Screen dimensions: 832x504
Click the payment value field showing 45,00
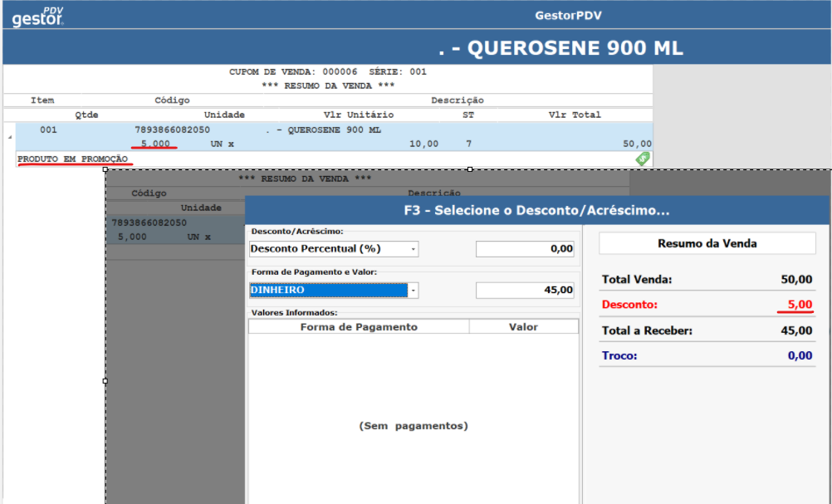pyautogui.click(x=526, y=290)
